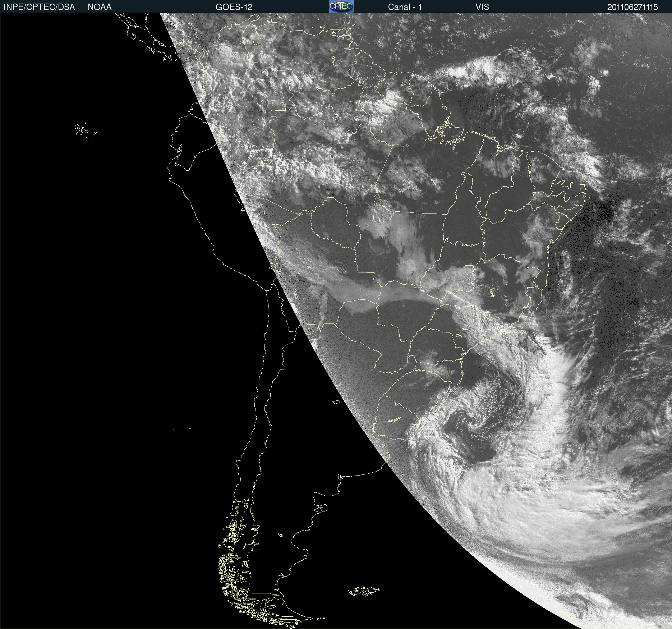
Task: Click the Canal - 1 label
Action: click(405, 7)
